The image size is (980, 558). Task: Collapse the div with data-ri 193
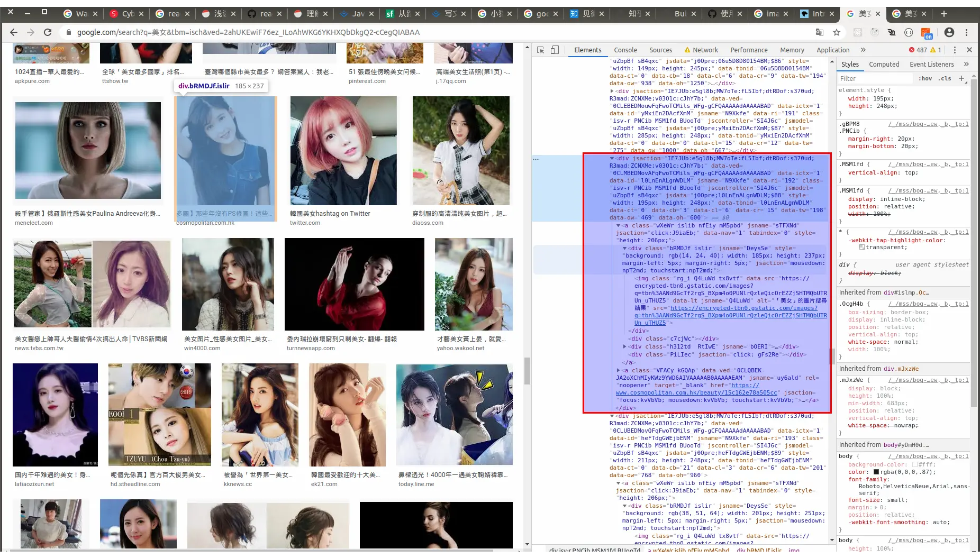pos(612,416)
